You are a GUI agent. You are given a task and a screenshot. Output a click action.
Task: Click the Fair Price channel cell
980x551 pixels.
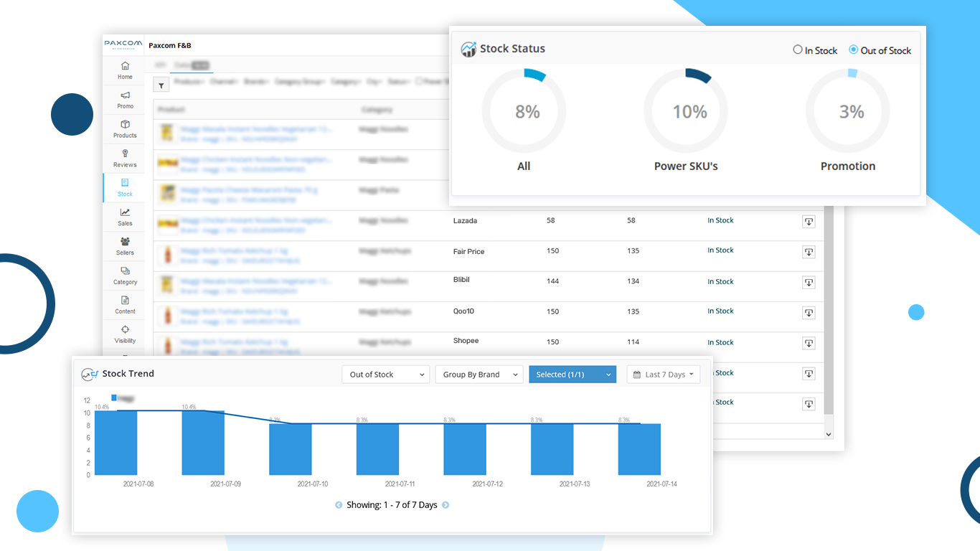click(468, 251)
